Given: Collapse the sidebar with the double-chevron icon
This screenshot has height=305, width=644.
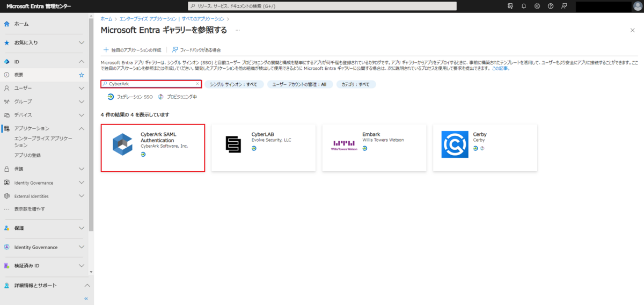Looking at the screenshot, I should [x=86, y=299].
